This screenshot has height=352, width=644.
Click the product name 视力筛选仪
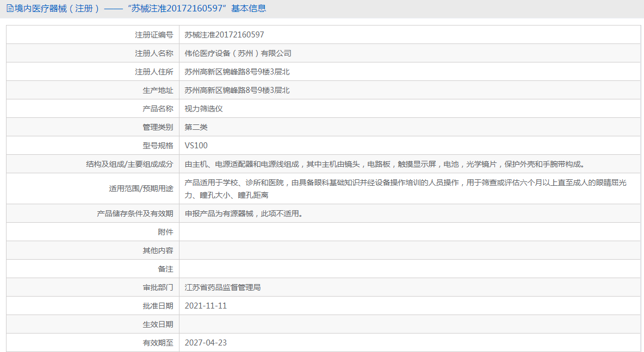click(202, 108)
